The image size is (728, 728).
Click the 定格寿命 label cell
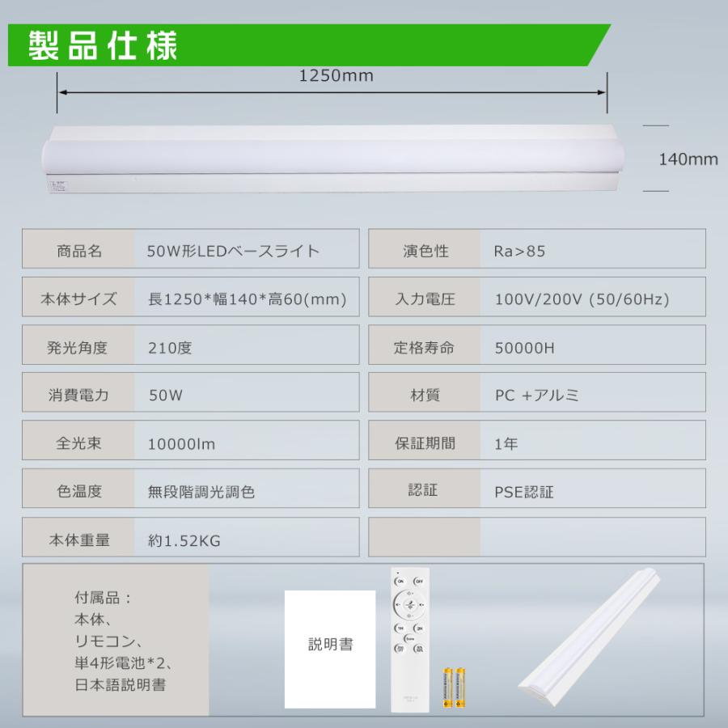425,345
